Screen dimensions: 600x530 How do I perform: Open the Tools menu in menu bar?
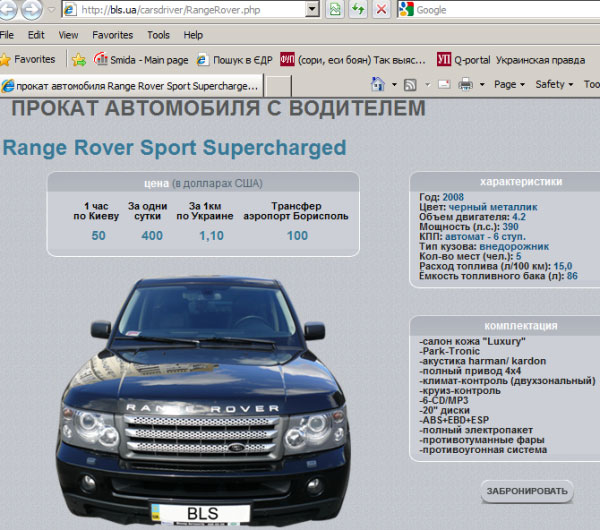click(x=158, y=35)
